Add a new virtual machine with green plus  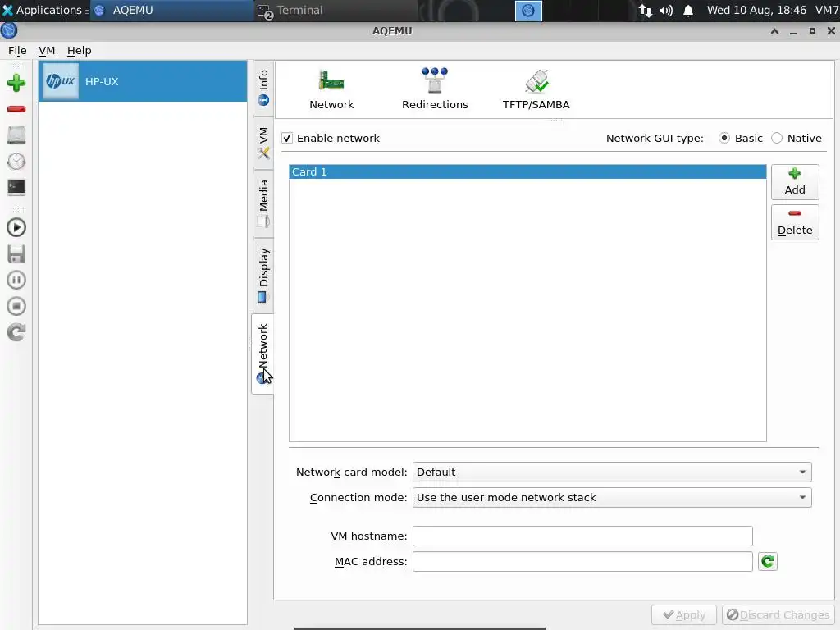click(16, 83)
